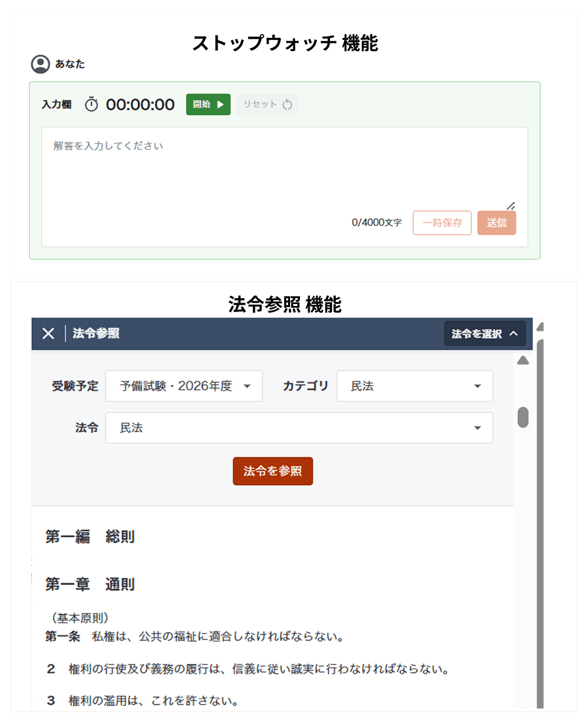Click the 第一編 総則 heading
This screenshot has height=719, width=588.
coord(90,537)
